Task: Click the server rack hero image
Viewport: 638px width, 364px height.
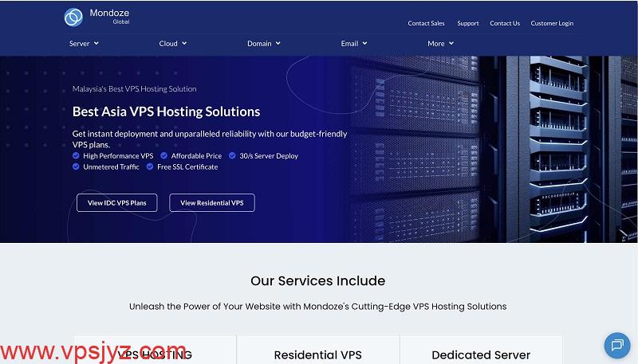Action: pyautogui.click(x=492, y=150)
